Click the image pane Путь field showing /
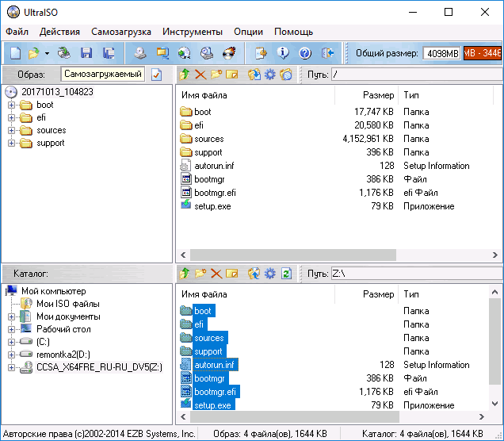The image size is (504, 441). [x=417, y=75]
